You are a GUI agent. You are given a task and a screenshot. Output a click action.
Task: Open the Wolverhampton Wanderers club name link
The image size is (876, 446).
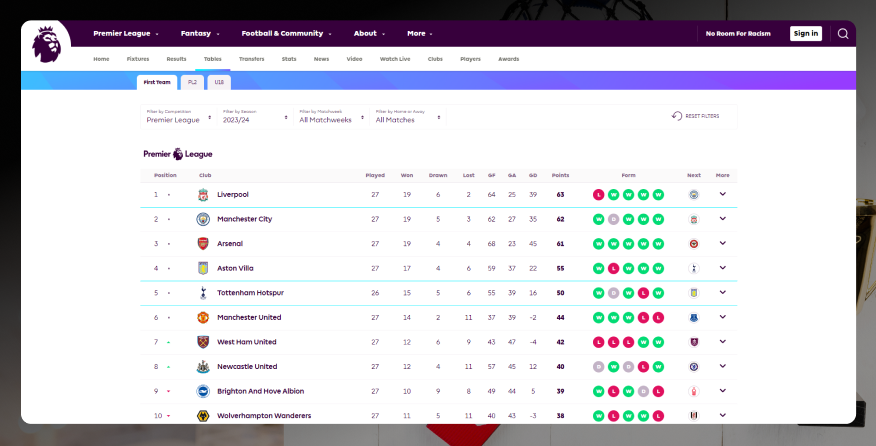point(264,416)
